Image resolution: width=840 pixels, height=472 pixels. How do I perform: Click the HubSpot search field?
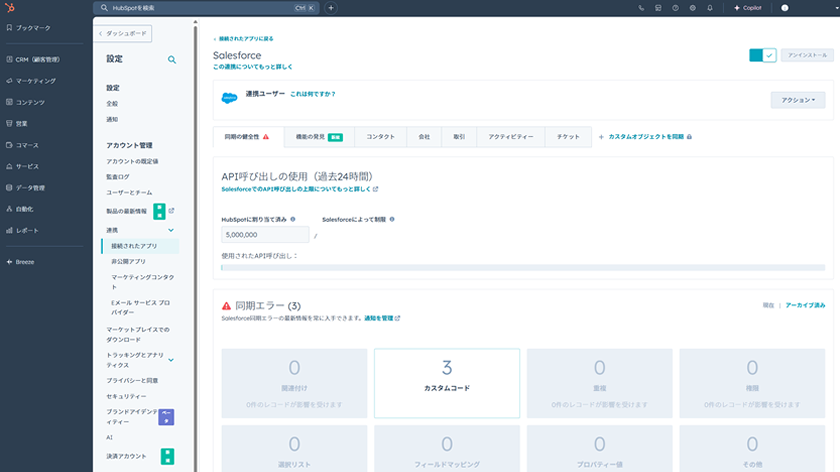(x=206, y=8)
